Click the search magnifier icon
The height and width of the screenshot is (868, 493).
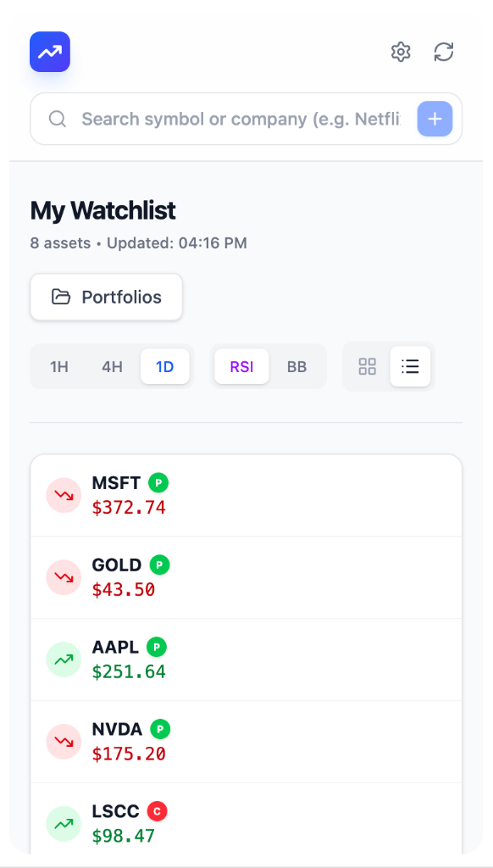pos(57,119)
